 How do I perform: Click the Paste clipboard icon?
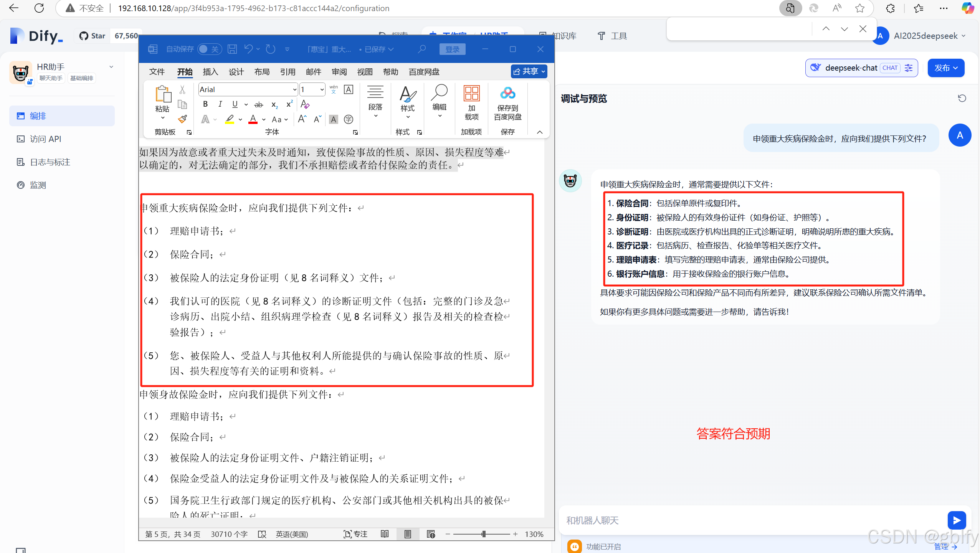pyautogui.click(x=162, y=94)
